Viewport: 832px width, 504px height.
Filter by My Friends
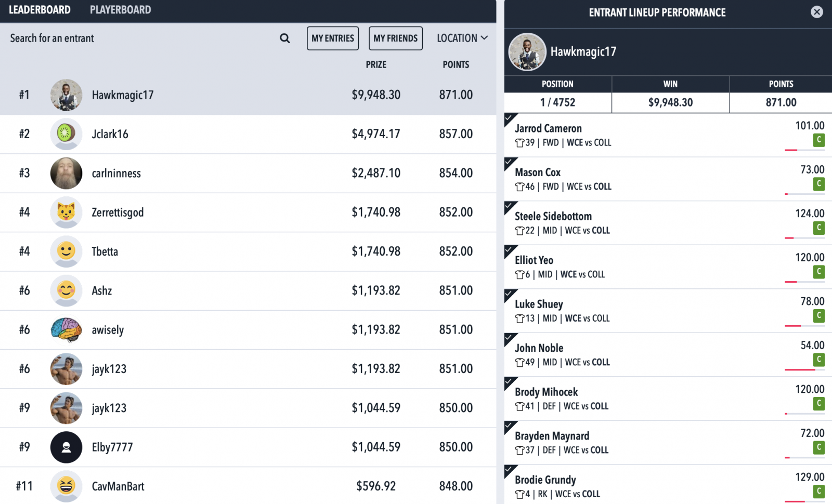tap(396, 38)
